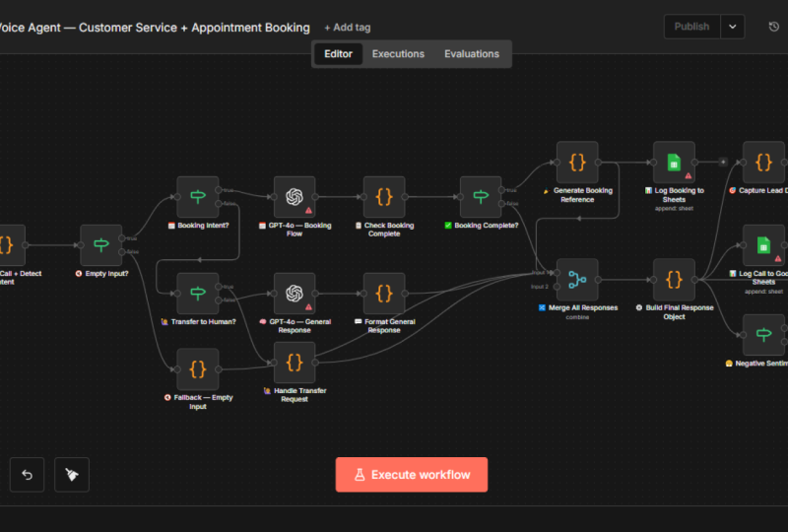Expand the Publish dropdown arrow

click(732, 27)
